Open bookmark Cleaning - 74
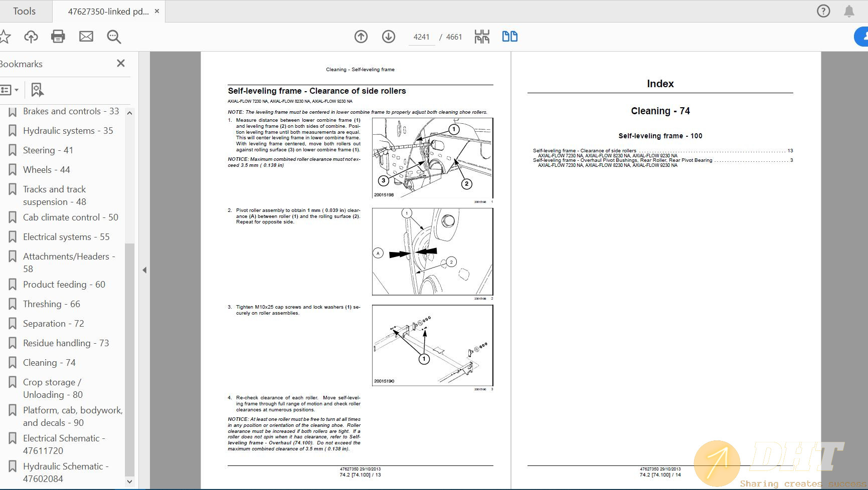868x490 pixels. [49, 363]
